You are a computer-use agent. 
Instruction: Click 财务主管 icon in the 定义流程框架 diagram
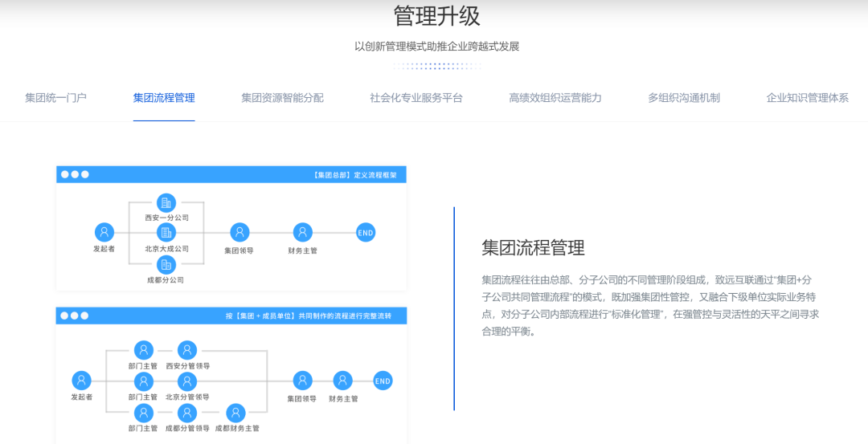tap(303, 232)
